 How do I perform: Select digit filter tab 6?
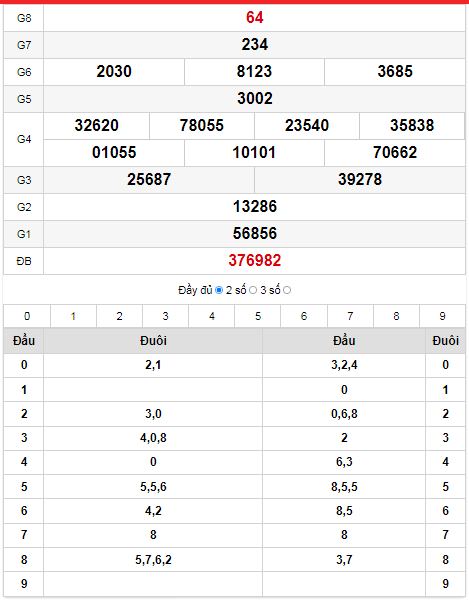[304, 316]
